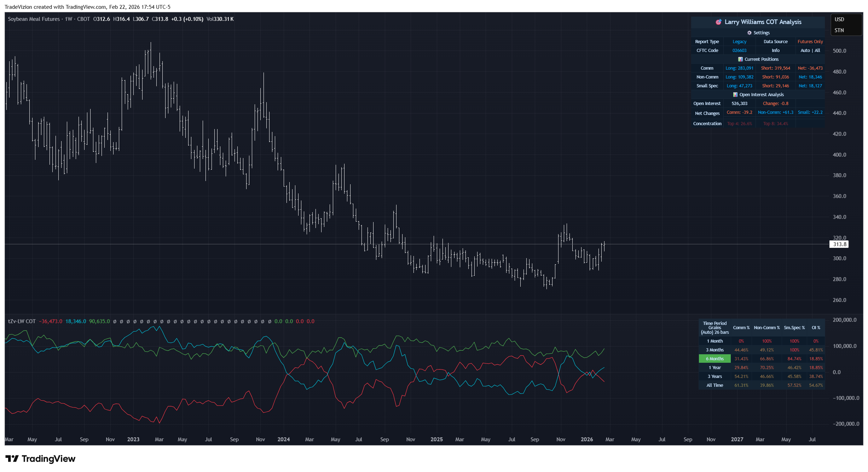Click the green 90,635.0 value in the indicator legend
Screen dimensions: 868x472
pos(99,321)
